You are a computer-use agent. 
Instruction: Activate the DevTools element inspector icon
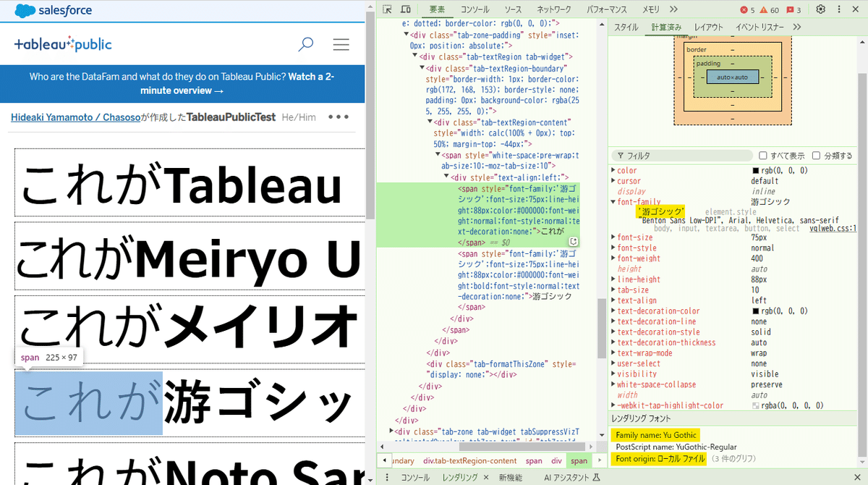pos(387,9)
